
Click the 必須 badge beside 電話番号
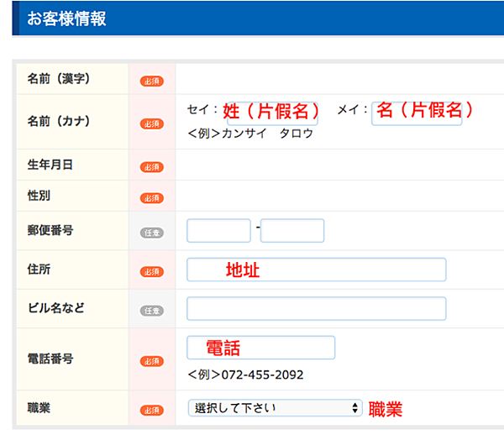click(151, 361)
